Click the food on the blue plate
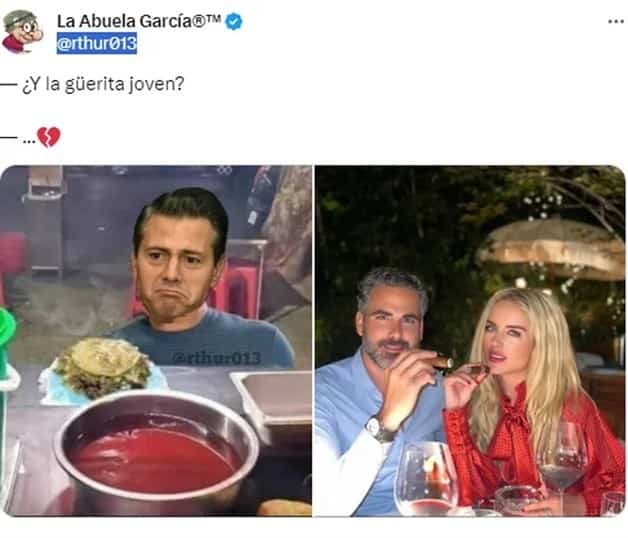The image size is (628, 538). [x=103, y=368]
